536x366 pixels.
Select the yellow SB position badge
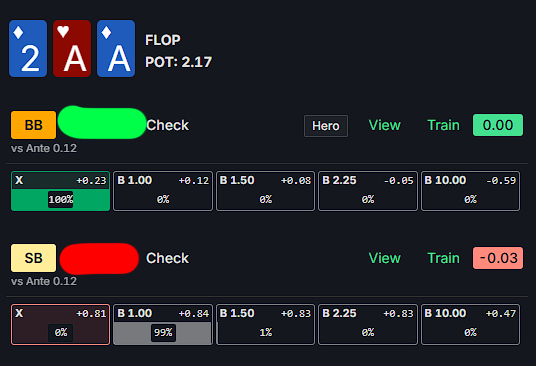point(34,258)
